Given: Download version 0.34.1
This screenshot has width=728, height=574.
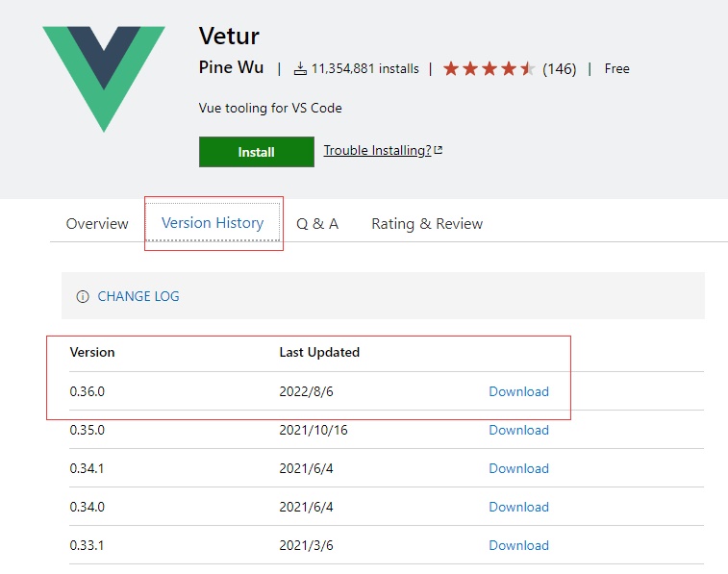Looking at the screenshot, I should (x=518, y=468).
